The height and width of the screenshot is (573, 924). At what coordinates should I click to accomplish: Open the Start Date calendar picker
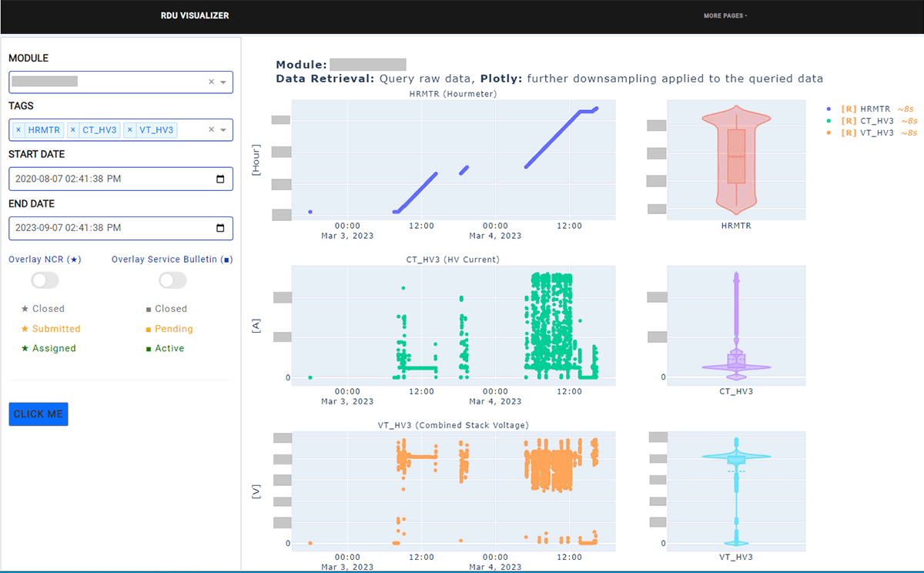tap(220, 179)
